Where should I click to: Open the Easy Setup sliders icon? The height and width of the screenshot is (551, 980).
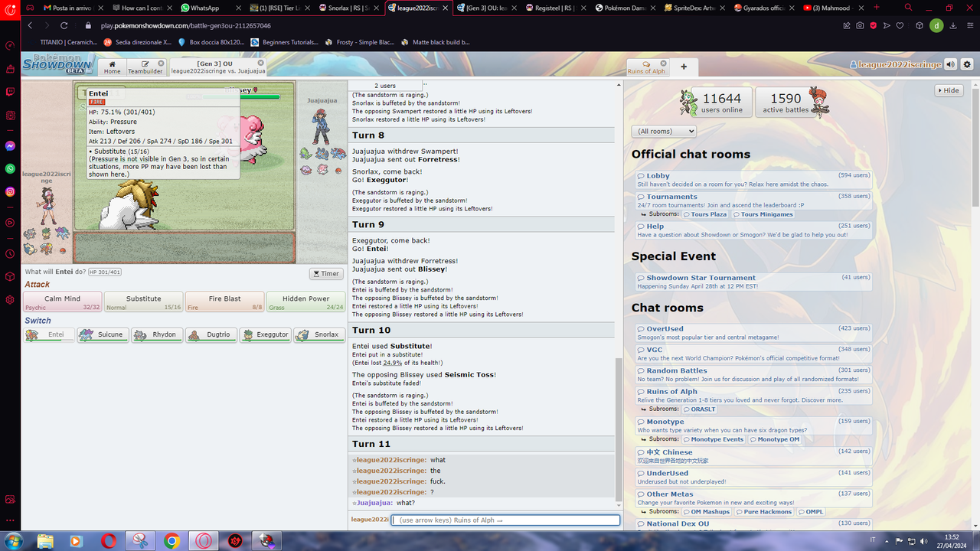969,25
